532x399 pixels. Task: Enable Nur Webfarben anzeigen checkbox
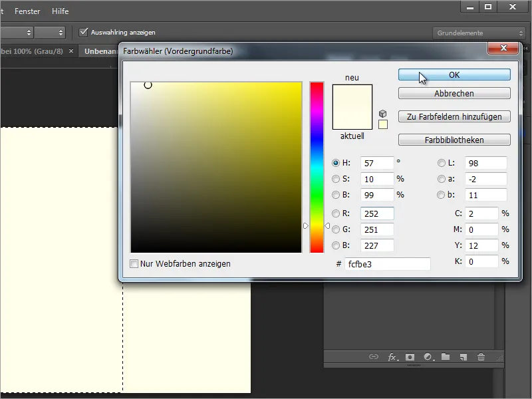[134, 263]
